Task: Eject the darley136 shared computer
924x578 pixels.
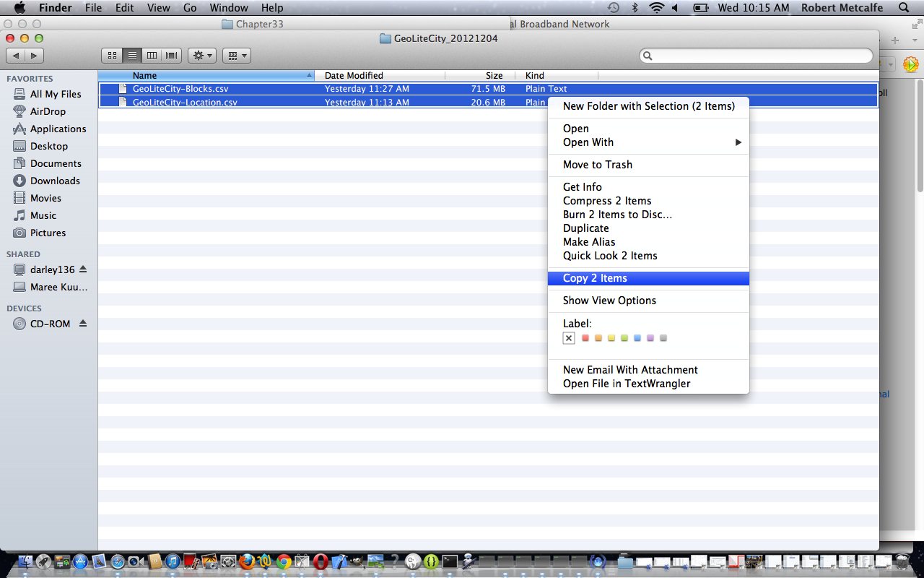Action: tap(83, 269)
